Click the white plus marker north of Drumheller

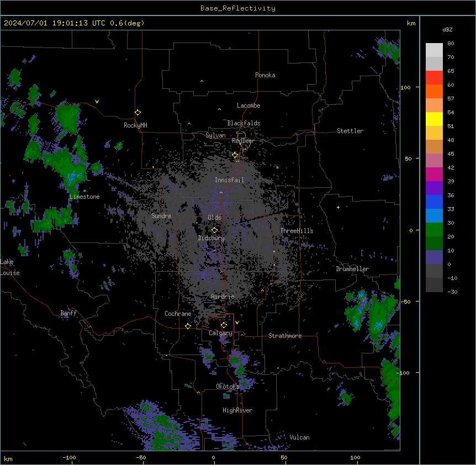(x=338, y=207)
